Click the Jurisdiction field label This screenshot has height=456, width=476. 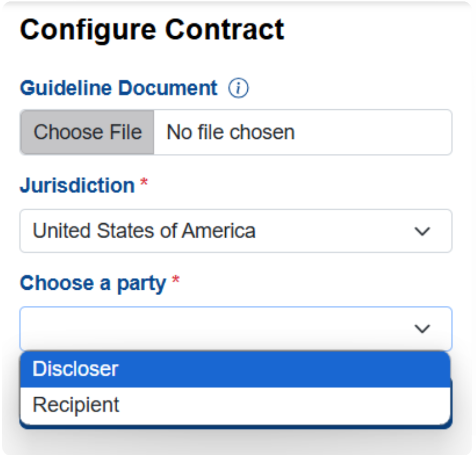78,185
